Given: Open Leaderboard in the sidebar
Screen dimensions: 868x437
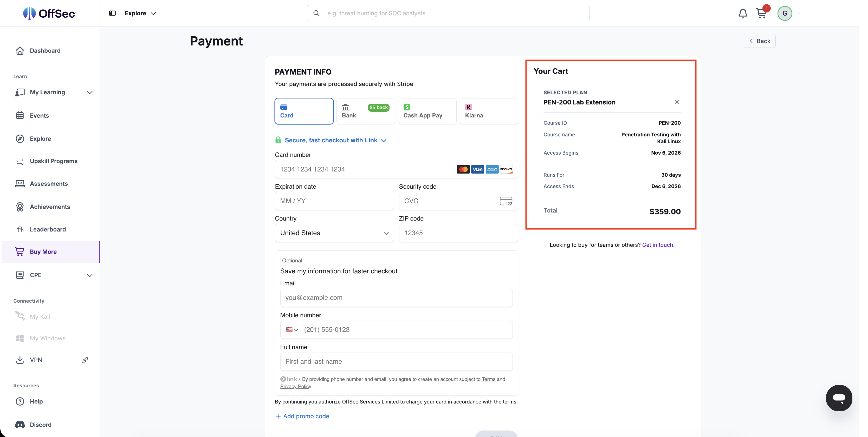Looking at the screenshot, I should pyautogui.click(x=48, y=229).
